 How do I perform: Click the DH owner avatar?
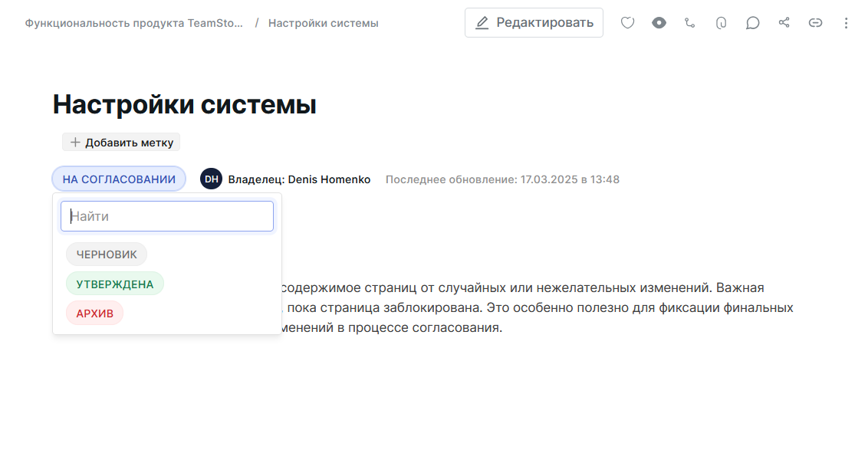(x=211, y=179)
